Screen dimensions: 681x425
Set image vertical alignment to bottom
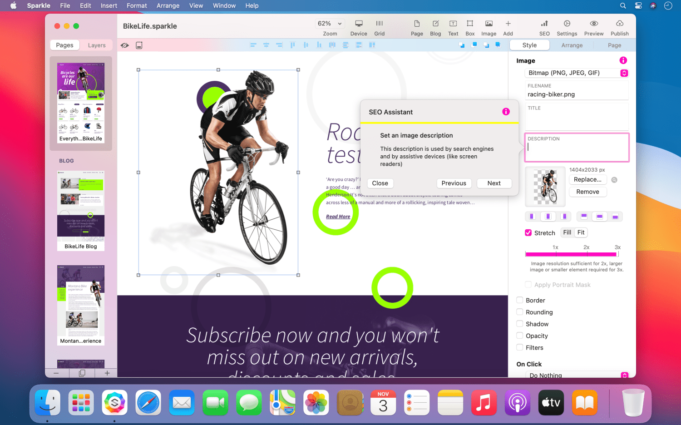(x=615, y=216)
